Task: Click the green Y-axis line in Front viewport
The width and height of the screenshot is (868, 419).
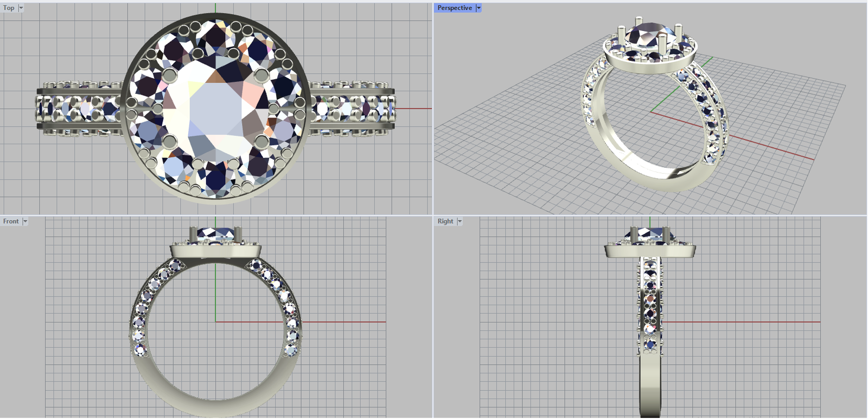Action: pyautogui.click(x=215, y=293)
